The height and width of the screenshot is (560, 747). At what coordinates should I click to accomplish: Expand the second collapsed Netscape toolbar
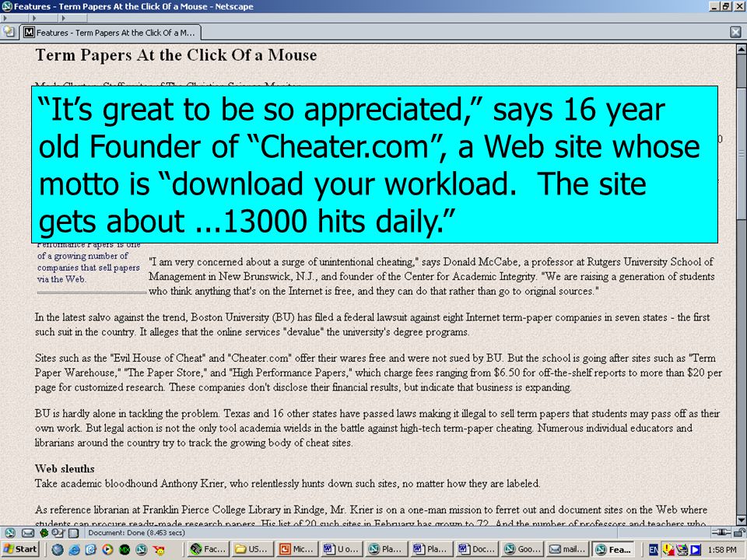tap(43, 18)
